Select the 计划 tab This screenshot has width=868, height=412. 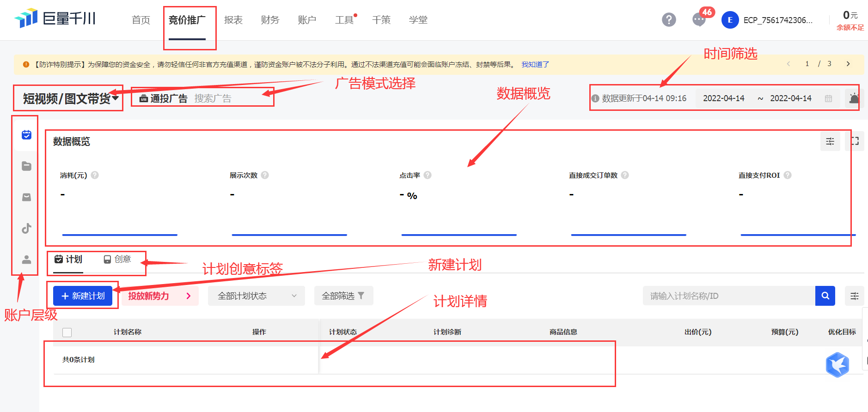68,259
